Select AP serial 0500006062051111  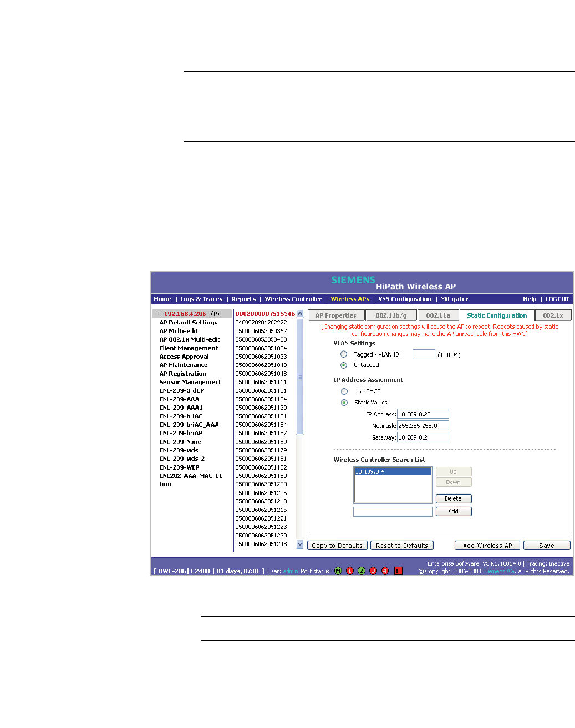261,382
